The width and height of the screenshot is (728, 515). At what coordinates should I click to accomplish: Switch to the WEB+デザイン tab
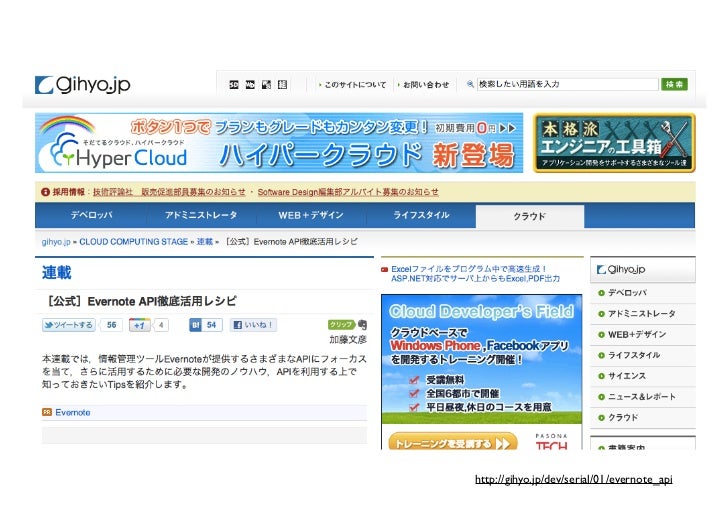tap(311, 215)
